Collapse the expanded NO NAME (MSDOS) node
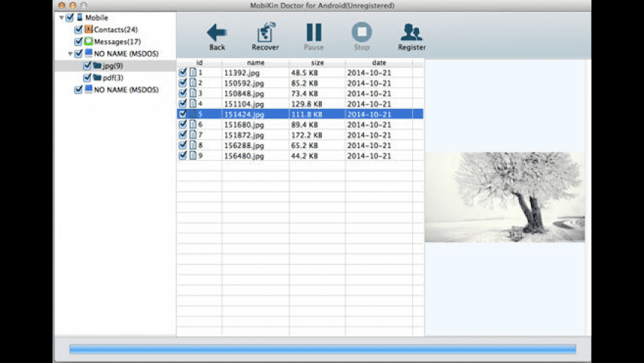Image resolution: width=644 pixels, height=363 pixels. click(70, 53)
